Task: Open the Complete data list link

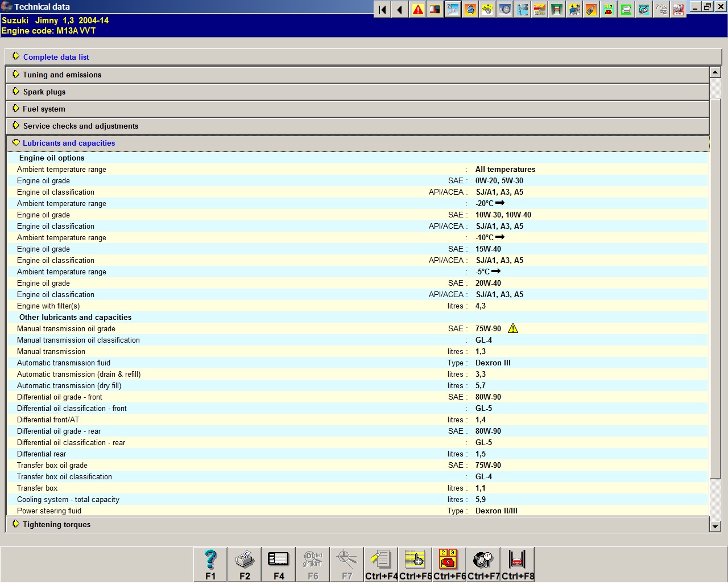Action: point(56,57)
